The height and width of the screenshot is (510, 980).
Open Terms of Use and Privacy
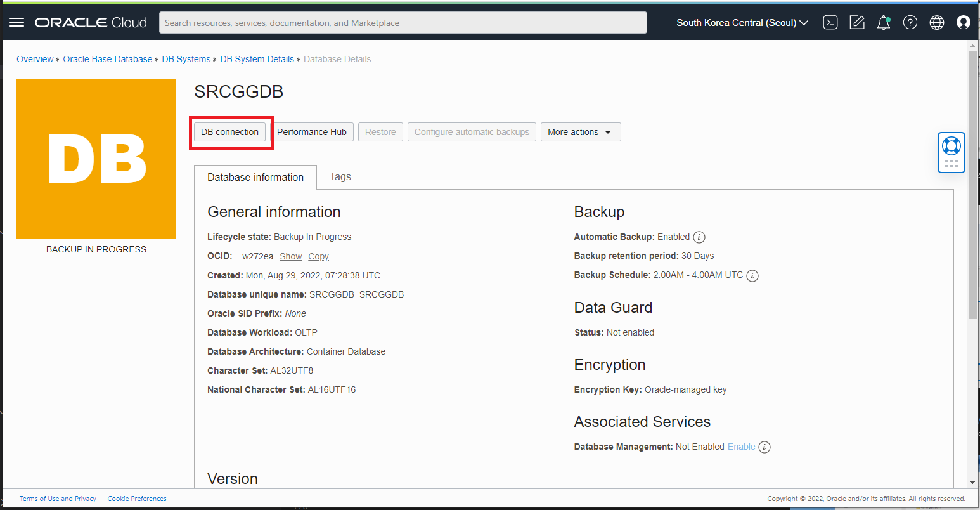tap(58, 499)
